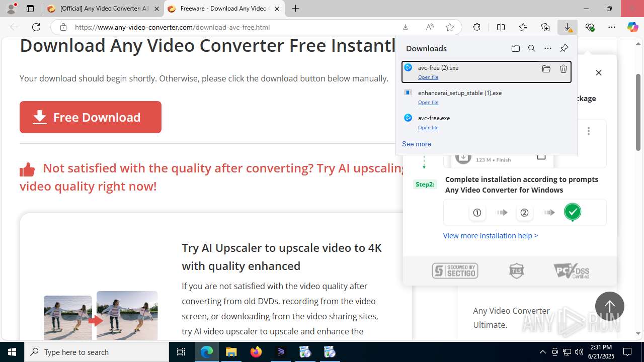Open more options in Downloads panel
The width and height of the screenshot is (644, 362).
point(547,48)
